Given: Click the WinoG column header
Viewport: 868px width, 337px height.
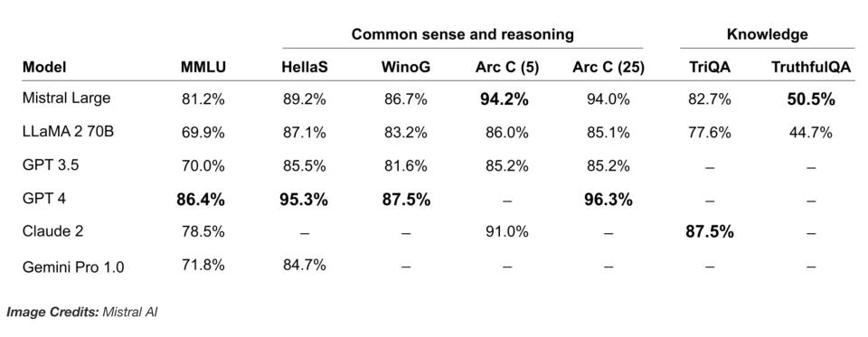Looking at the screenshot, I should click(x=406, y=68).
